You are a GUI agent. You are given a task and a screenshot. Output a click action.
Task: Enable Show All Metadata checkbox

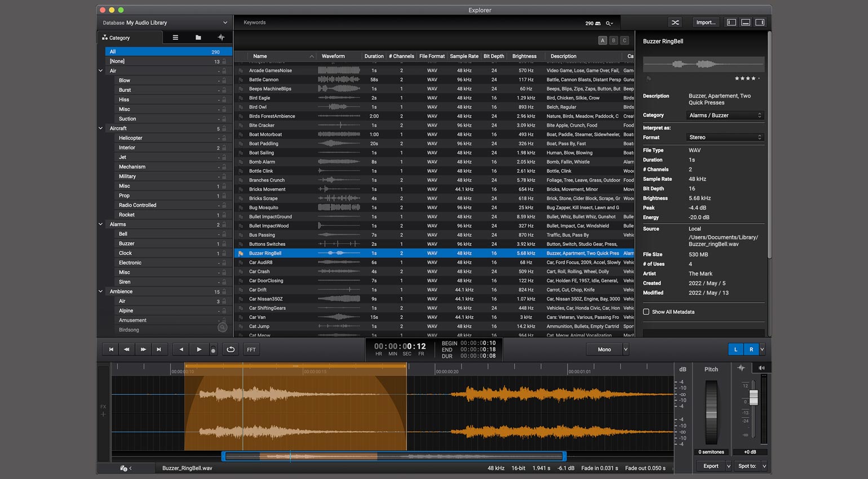click(x=646, y=312)
